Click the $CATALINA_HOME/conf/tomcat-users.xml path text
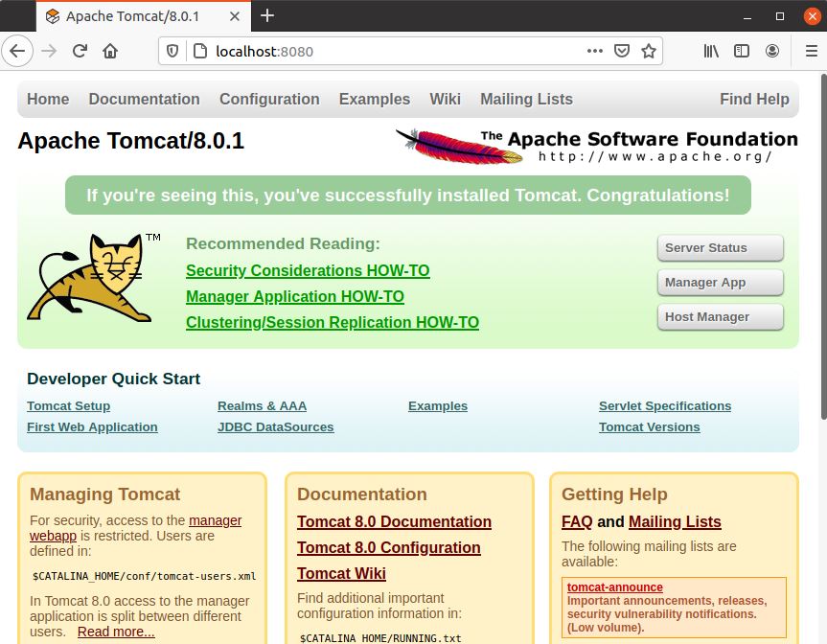 pos(144,577)
